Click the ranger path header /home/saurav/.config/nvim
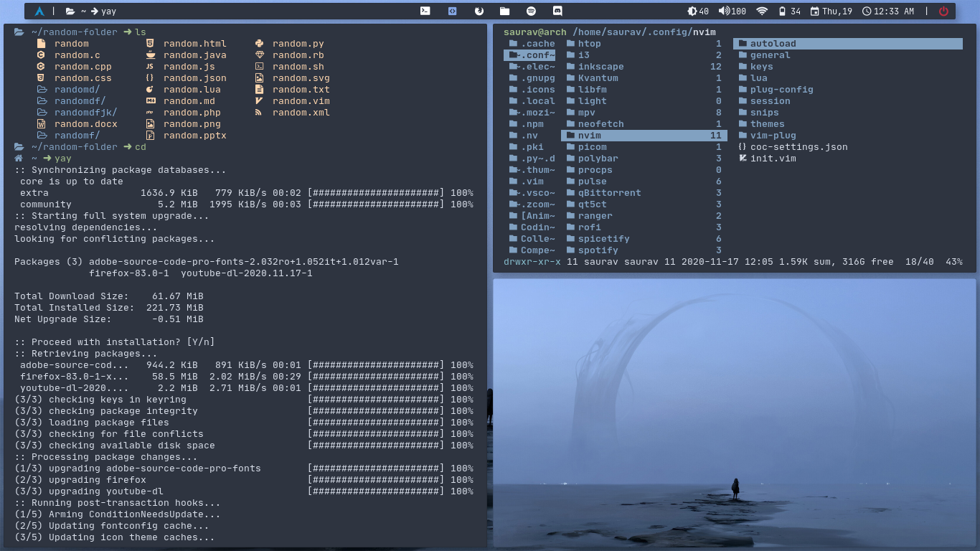 click(644, 32)
